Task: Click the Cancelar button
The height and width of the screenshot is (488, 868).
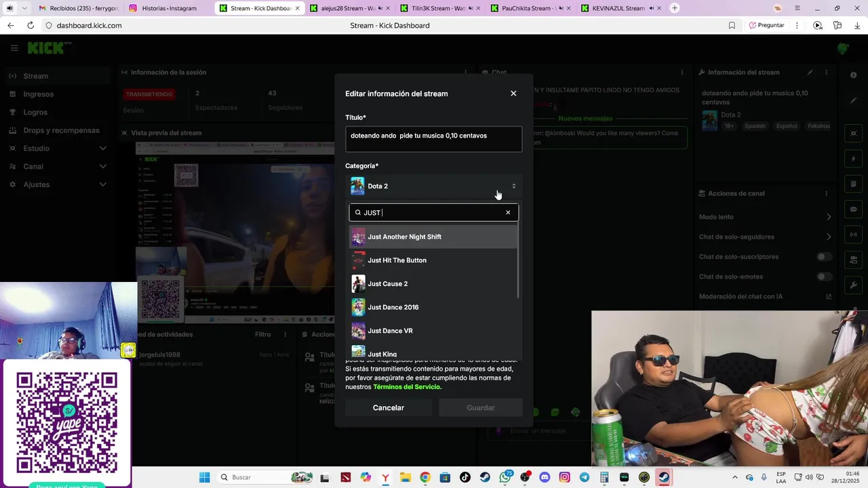Action: (x=389, y=407)
